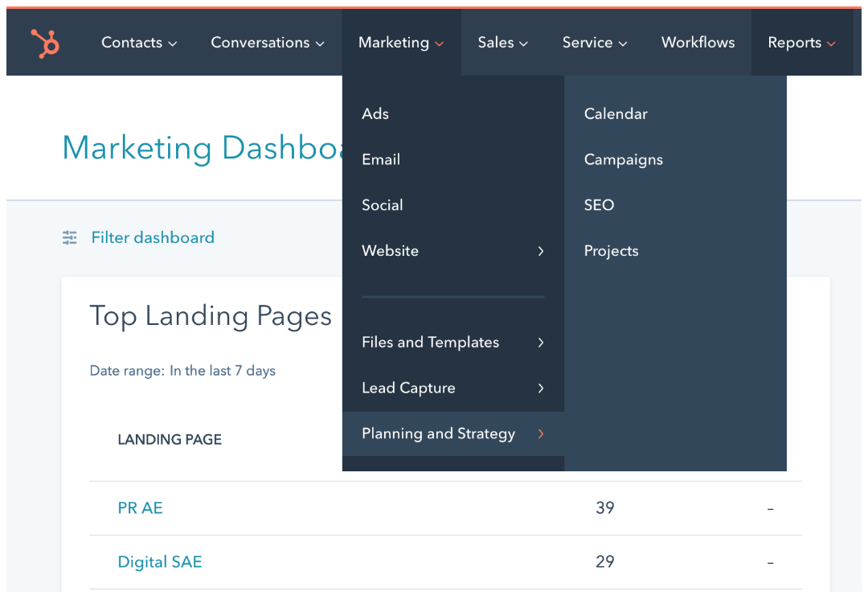
Task: Open SEO from the submenu
Action: click(599, 205)
